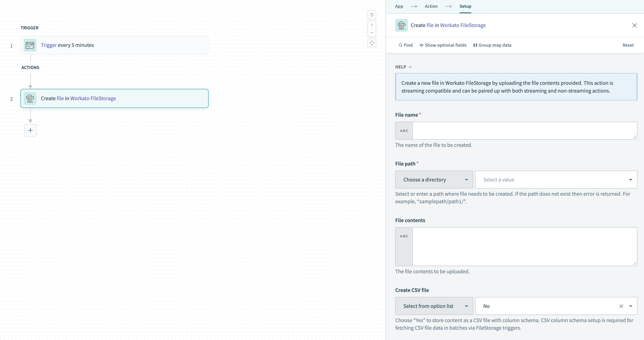Viewport: 644px width, 340px height.
Task: Change Create CSV file from No dropdown
Action: [631, 306]
